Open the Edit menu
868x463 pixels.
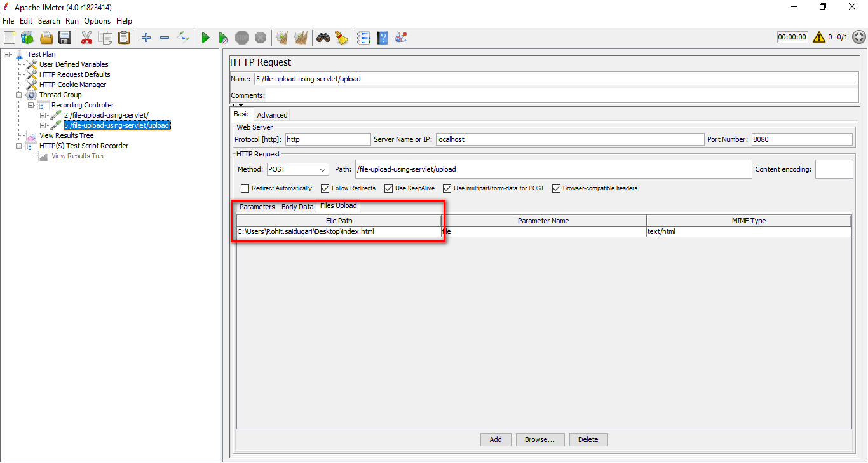tap(26, 21)
